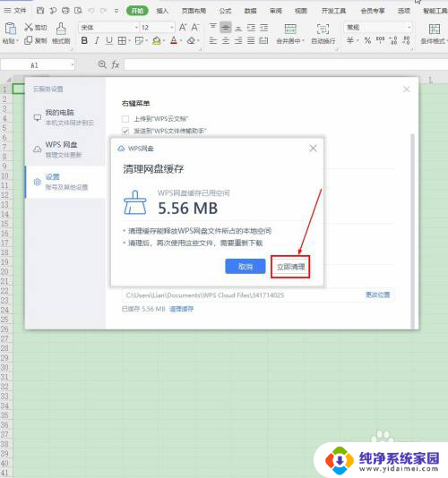Switch to the Formulas (公式) tab
Image resolution: width=448 pixels, height=478 pixels.
[x=225, y=11]
